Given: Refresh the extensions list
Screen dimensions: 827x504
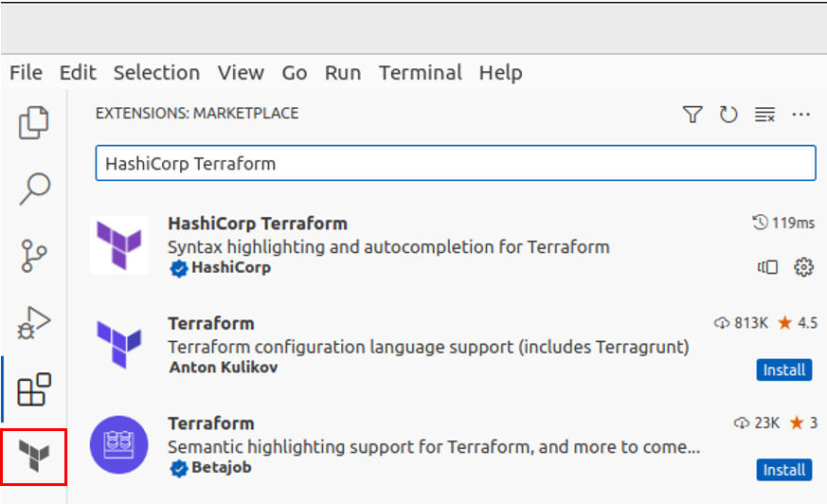Looking at the screenshot, I should click(x=728, y=115).
